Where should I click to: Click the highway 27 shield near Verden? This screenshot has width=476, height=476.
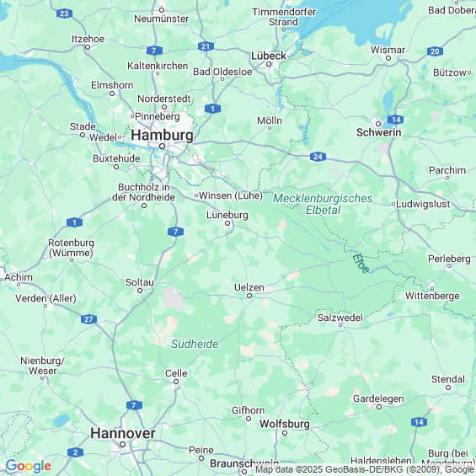click(x=88, y=319)
